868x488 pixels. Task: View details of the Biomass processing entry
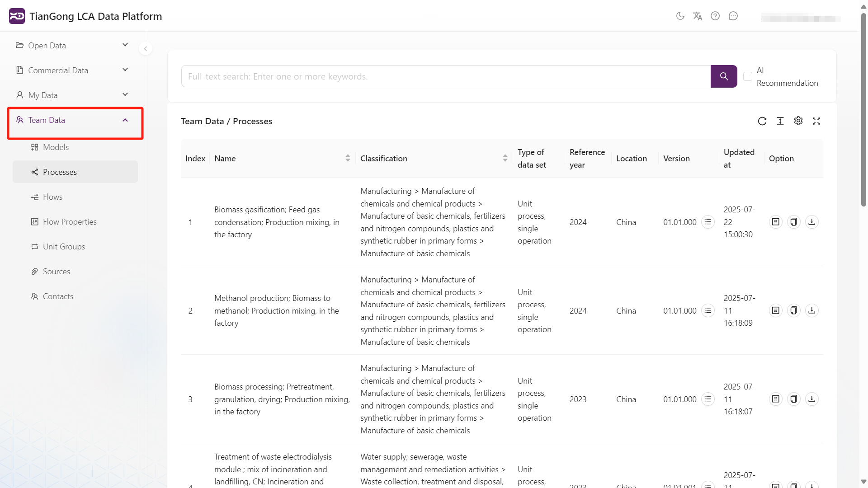pos(776,399)
